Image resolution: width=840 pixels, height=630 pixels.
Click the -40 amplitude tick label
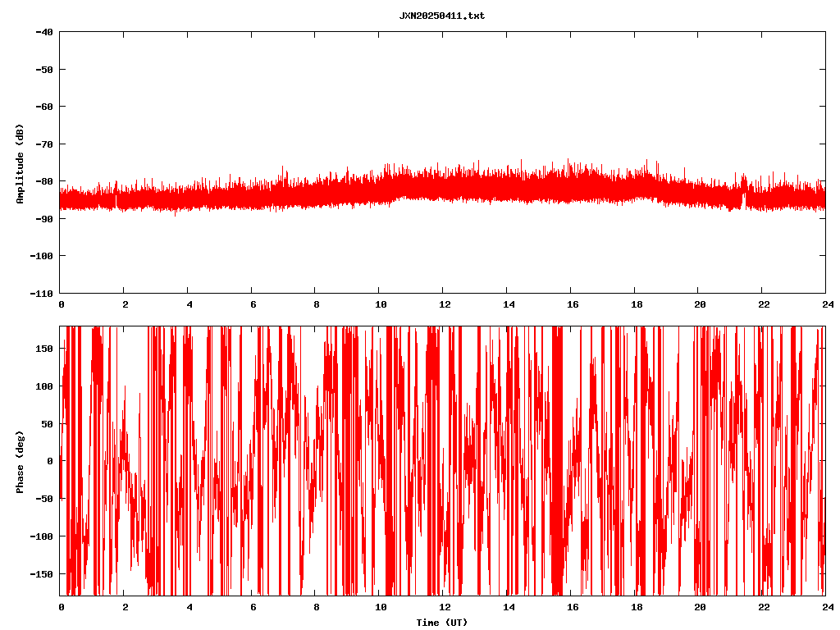44,32
